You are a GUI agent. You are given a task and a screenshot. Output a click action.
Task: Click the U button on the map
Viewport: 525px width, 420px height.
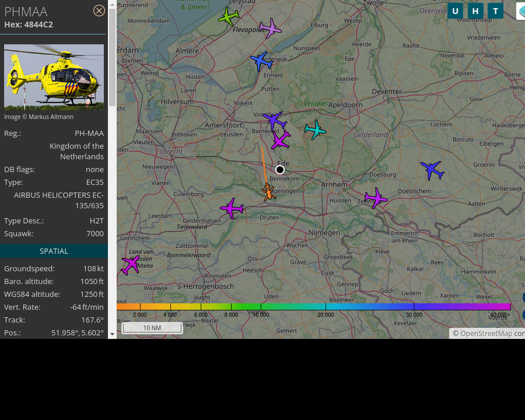pos(455,11)
